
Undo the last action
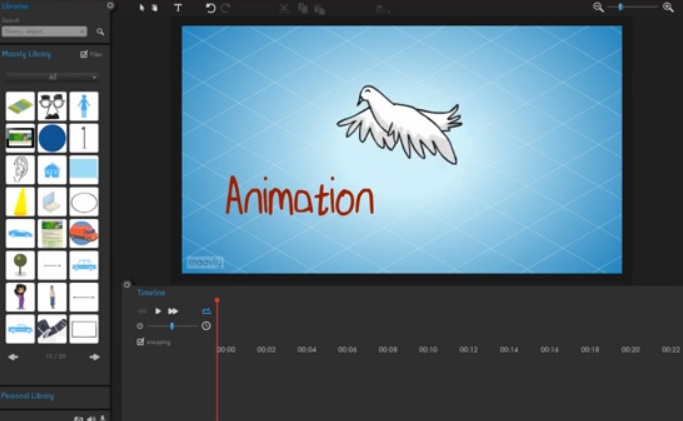[210, 8]
